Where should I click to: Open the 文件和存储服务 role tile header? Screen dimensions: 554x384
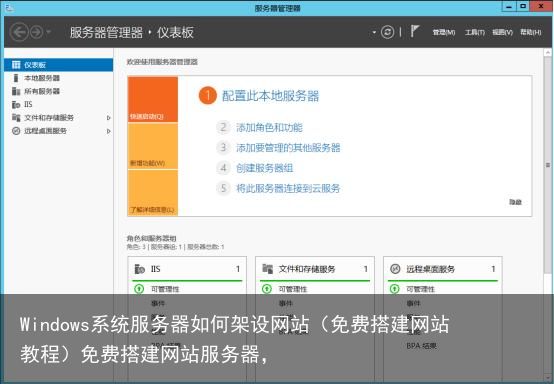click(315, 269)
